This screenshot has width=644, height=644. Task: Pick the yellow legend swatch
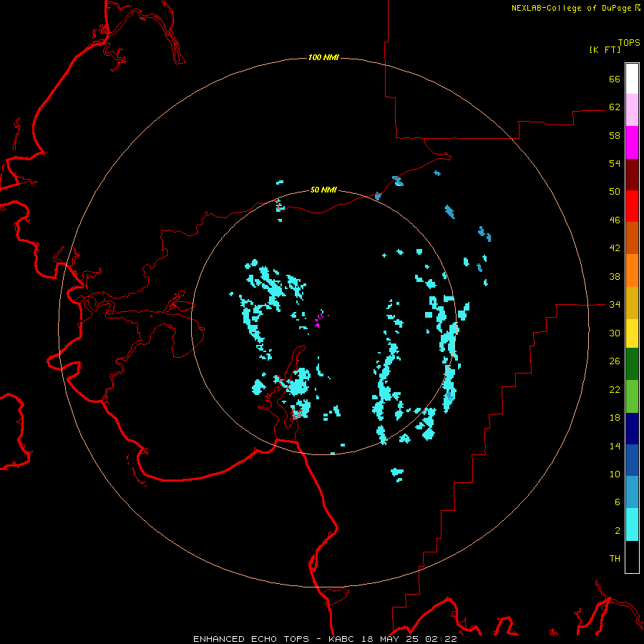click(x=632, y=333)
